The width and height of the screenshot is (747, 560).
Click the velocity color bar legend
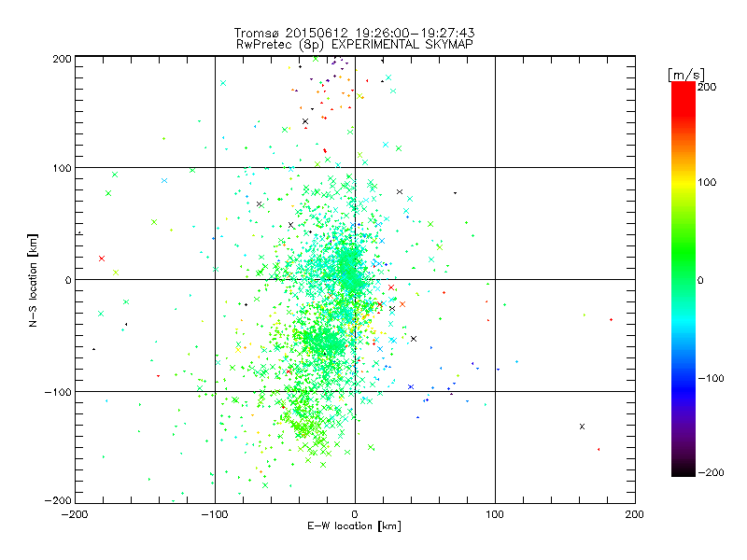tap(684, 279)
